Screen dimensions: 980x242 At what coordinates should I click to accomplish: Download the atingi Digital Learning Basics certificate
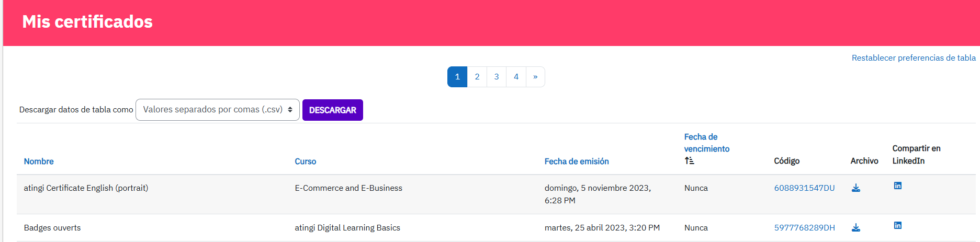point(855,228)
